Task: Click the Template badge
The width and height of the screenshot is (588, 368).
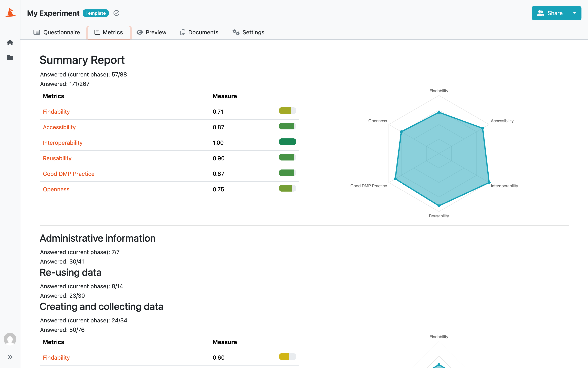Action: pos(96,13)
